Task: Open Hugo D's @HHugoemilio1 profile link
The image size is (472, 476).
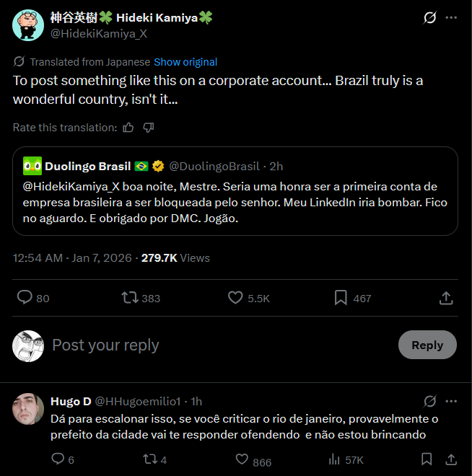Action: coord(138,402)
